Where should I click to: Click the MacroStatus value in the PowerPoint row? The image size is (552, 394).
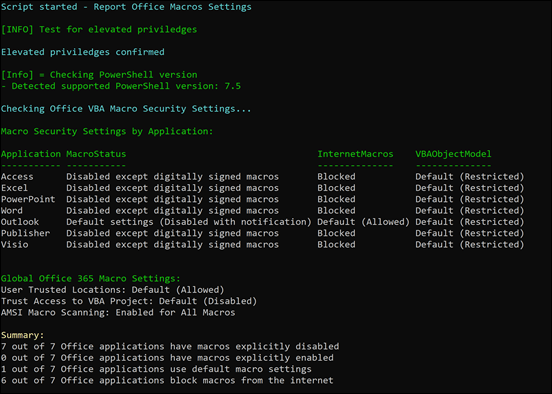(x=172, y=199)
